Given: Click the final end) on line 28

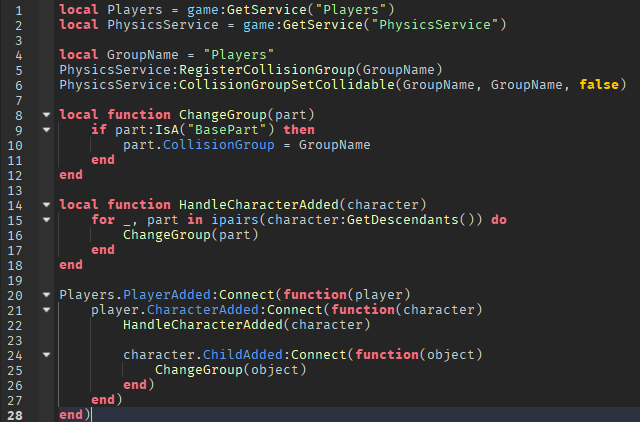Looking at the screenshot, I should tap(75, 415).
